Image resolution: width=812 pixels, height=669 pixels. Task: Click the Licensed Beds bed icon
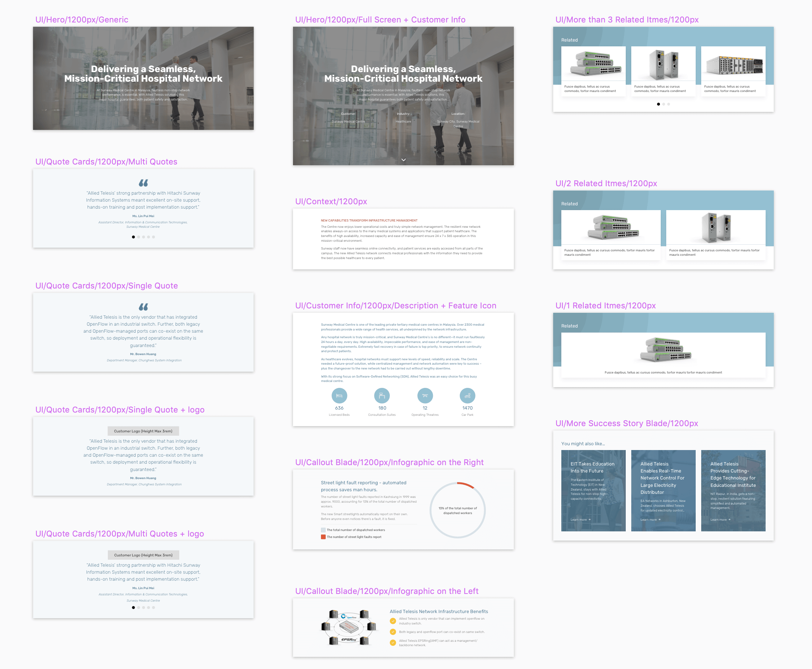[339, 395]
